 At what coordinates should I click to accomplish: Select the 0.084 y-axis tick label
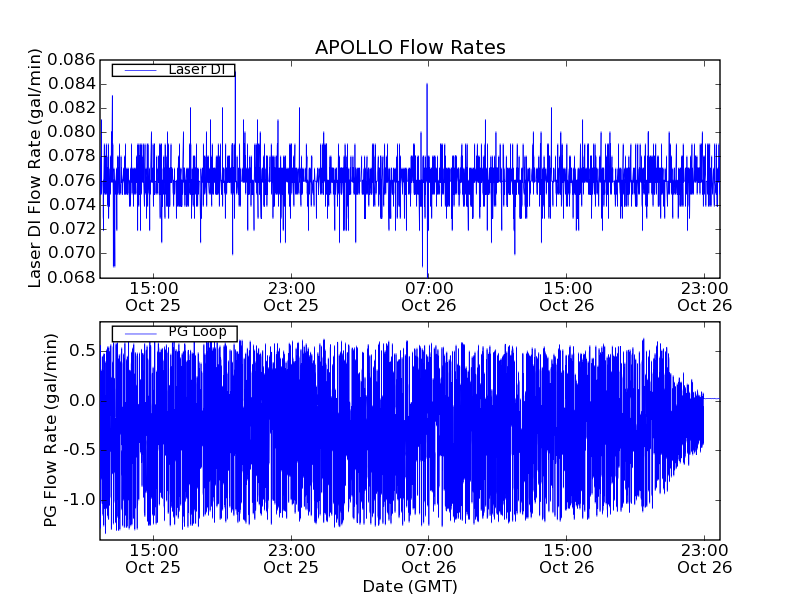tap(71, 84)
